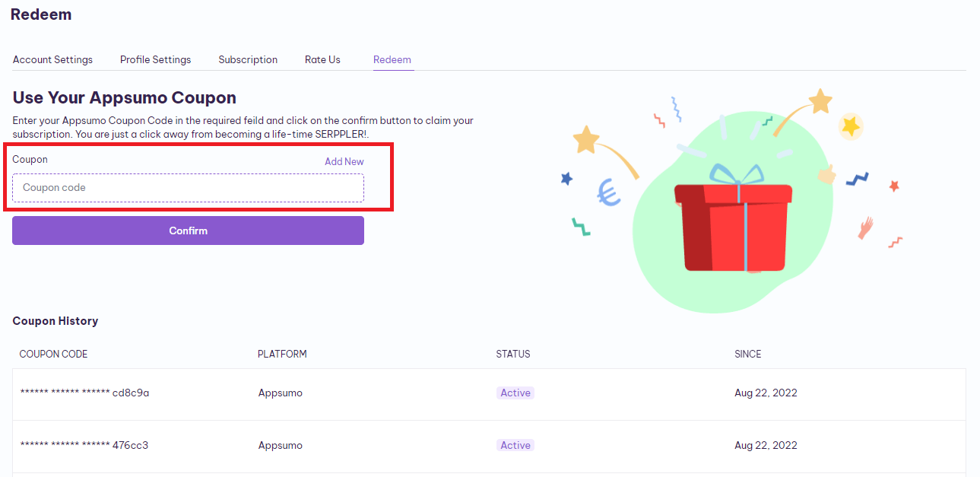Screen dimensions: 980x477
Task: Click the blue euro symbol icon
Action: (609, 193)
